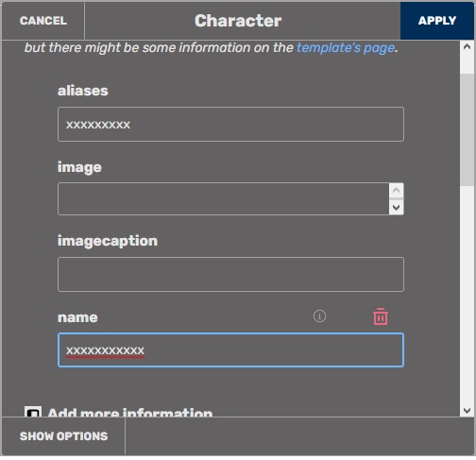Click the info icon beside name field

click(x=319, y=315)
